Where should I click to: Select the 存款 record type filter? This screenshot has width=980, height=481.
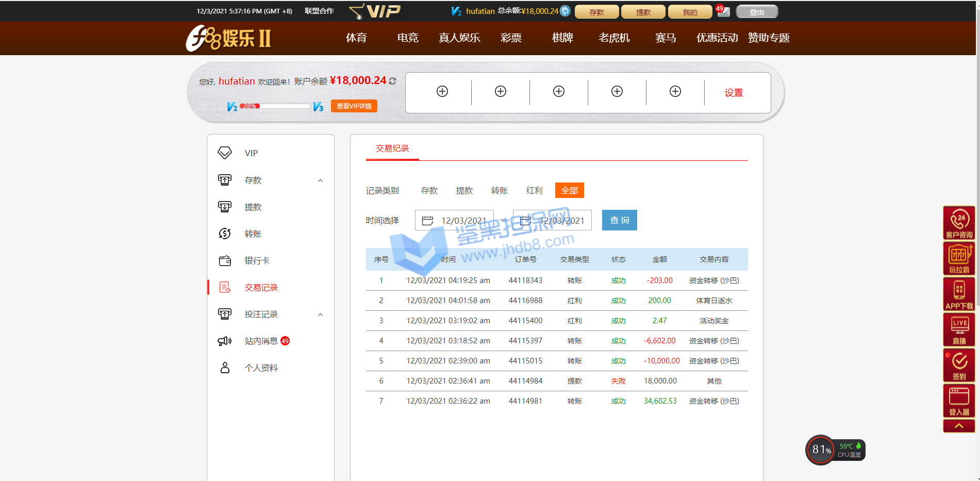coord(429,191)
